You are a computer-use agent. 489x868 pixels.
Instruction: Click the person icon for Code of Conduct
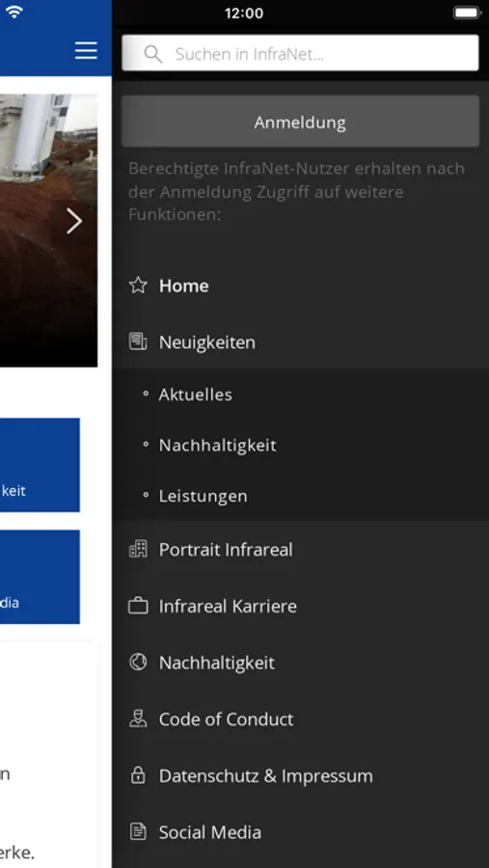click(138, 719)
